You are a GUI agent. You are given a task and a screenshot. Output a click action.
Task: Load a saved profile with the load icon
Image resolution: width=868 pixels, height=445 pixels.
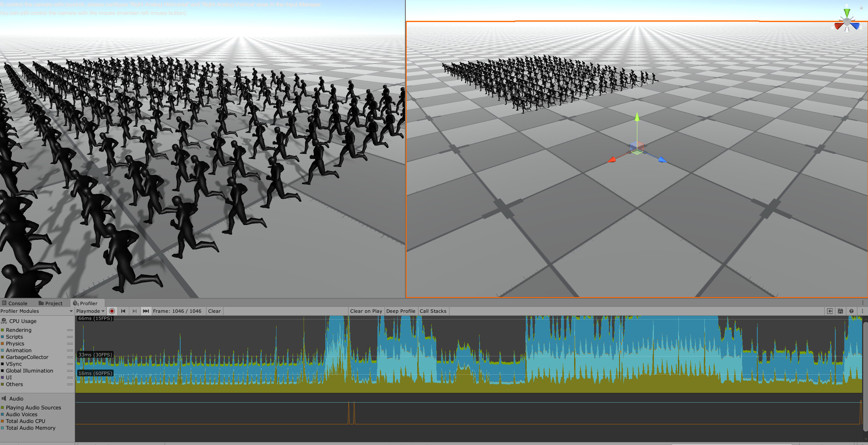tap(830, 311)
